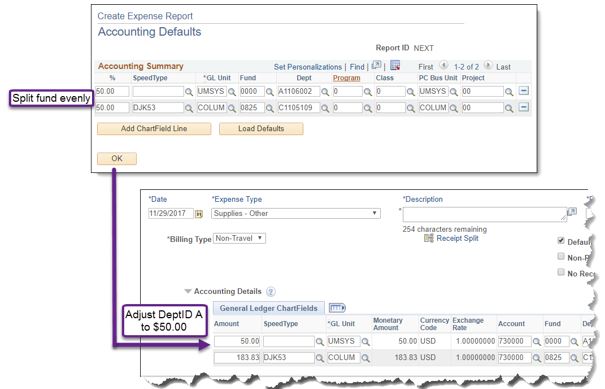Click the Fund field containing 0825 in summary
The width and height of the screenshot is (605, 389).
[252, 108]
